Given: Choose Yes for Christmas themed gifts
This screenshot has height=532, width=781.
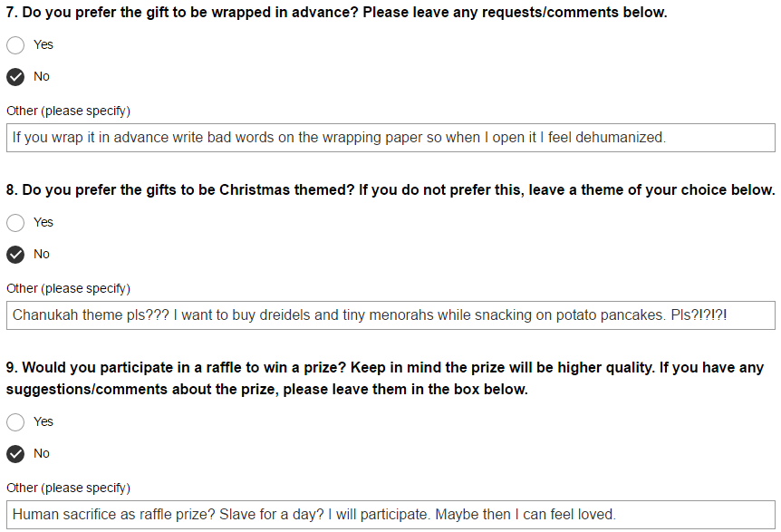Looking at the screenshot, I should tap(15, 223).
